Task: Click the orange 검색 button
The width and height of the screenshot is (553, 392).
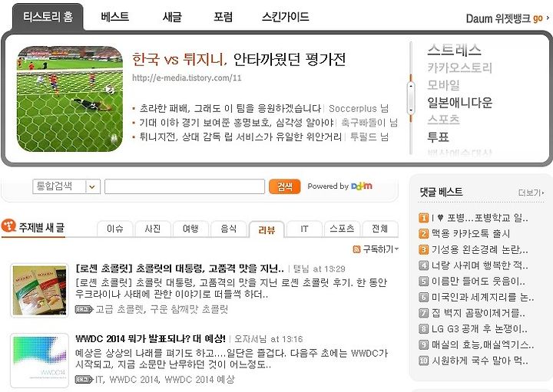Action: coord(285,186)
